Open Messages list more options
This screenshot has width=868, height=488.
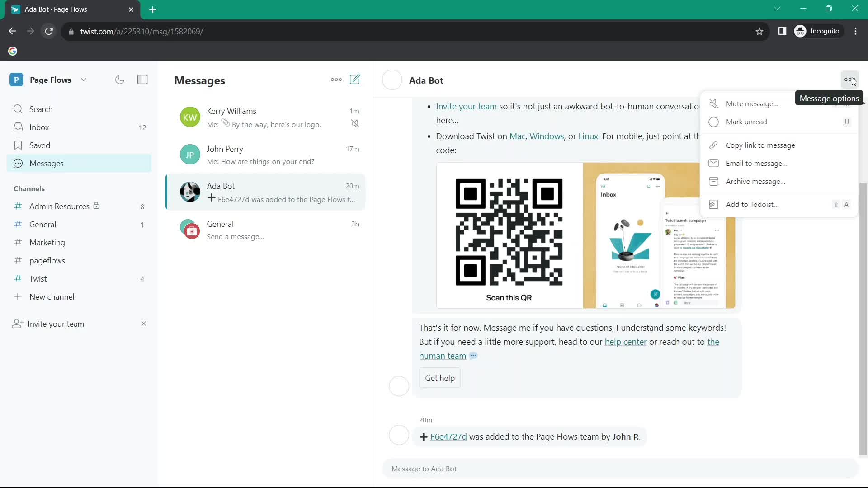pyautogui.click(x=336, y=80)
